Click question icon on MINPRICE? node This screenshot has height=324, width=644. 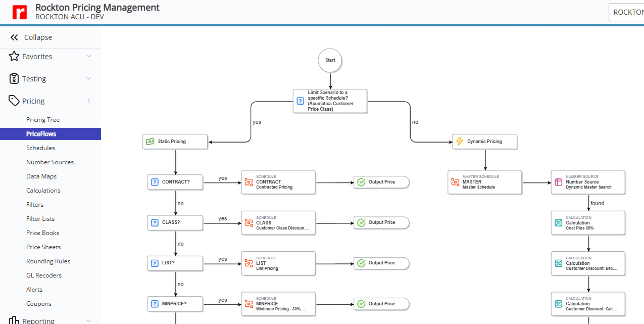[x=155, y=304]
